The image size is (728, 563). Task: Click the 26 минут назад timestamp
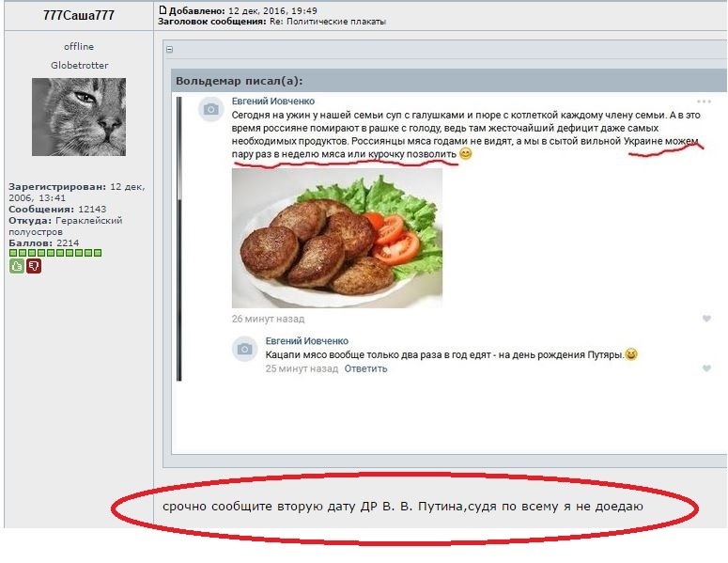[x=268, y=319]
